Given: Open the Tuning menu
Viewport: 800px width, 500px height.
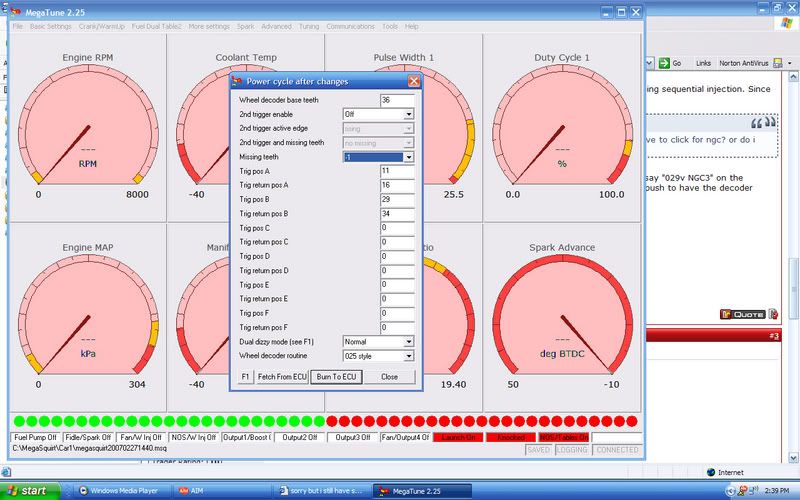Looking at the screenshot, I should click(x=309, y=27).
